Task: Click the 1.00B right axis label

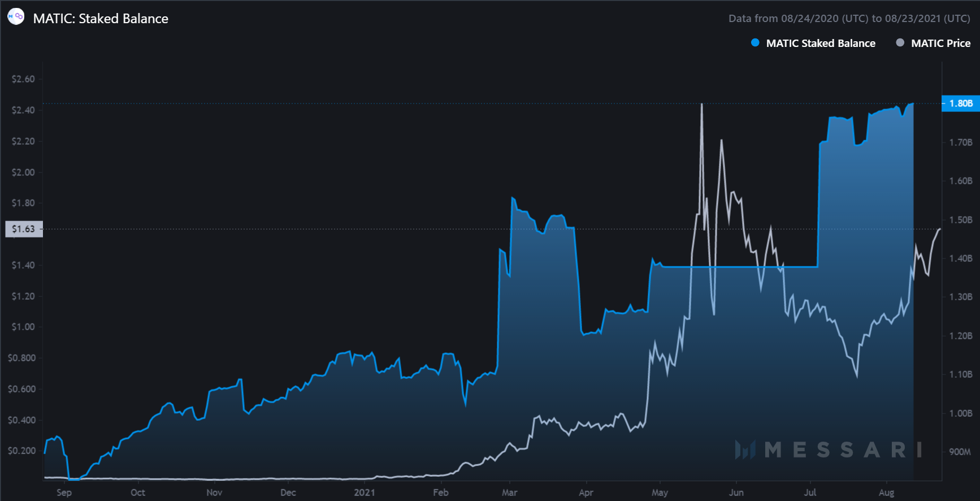Action: [961, 413]
